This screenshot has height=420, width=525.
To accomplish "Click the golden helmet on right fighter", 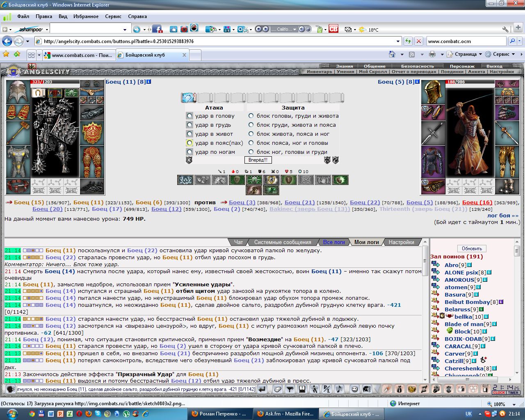I will pyautogui.click(x=433, y=92).
